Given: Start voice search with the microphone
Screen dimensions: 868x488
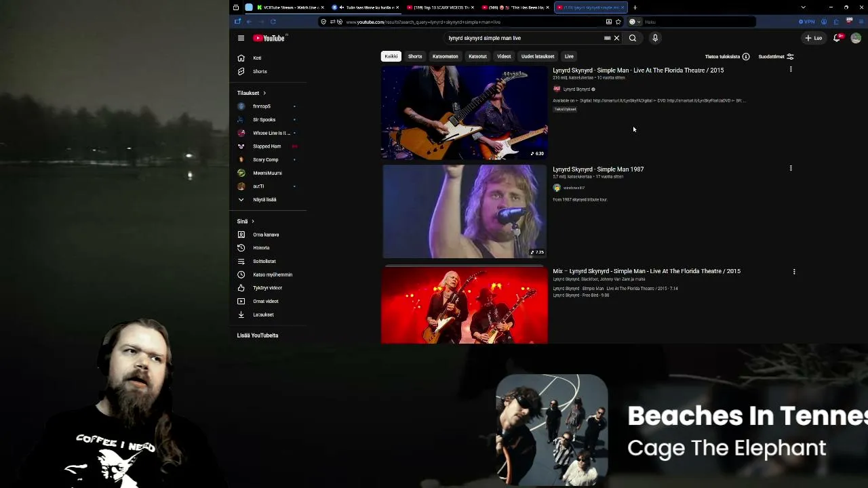Looking at the screenshot, I should (x=655, y=38).
